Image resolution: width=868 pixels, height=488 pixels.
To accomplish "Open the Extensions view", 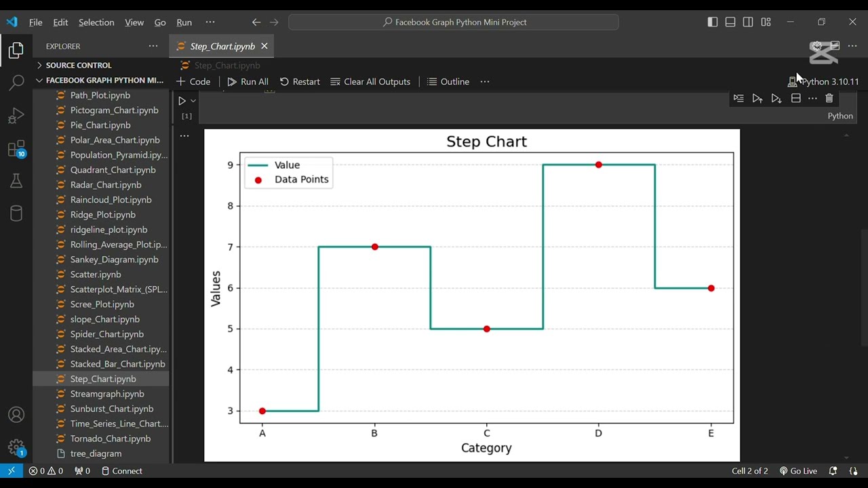I will [x=16, y=149].
